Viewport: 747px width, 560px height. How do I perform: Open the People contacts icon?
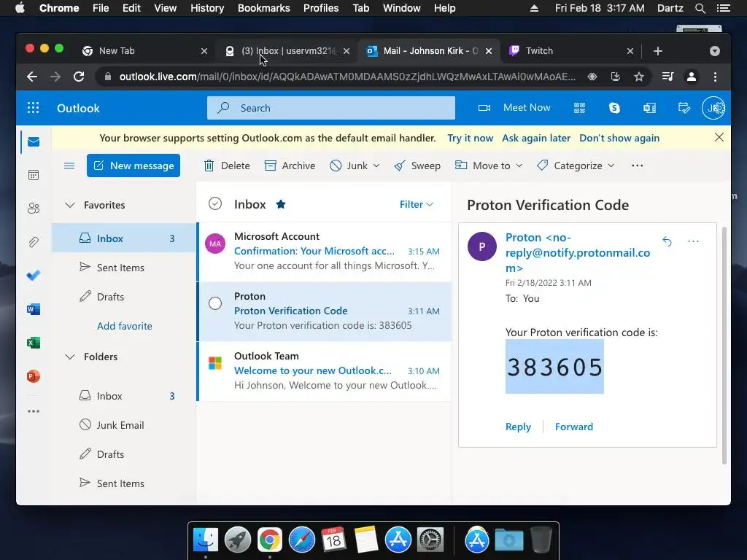pos(34,209)
